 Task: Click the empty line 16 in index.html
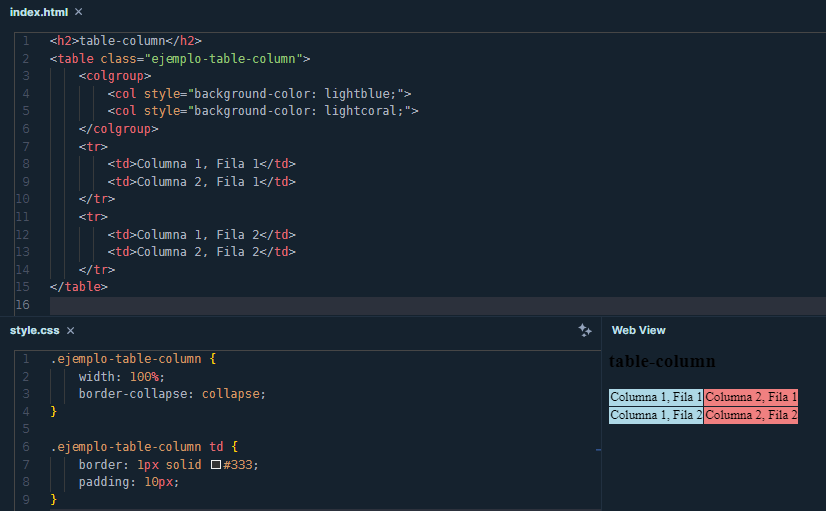(x=300, y=304)
